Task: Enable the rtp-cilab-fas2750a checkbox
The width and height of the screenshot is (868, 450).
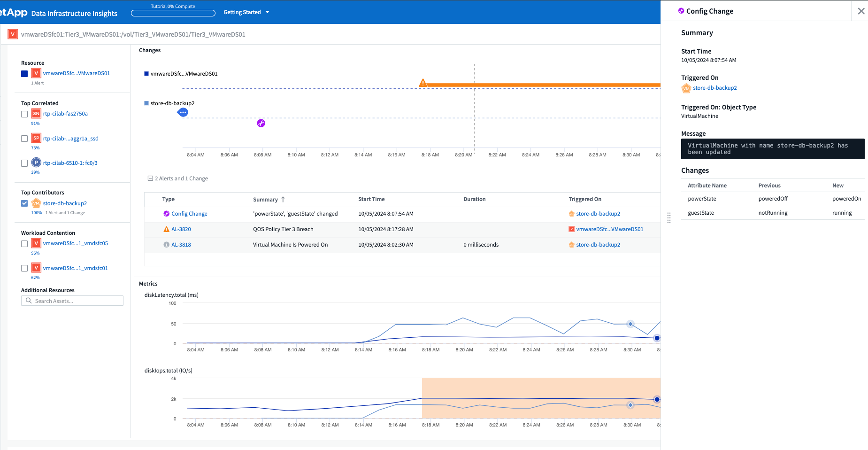Action: tap(24, 114)
